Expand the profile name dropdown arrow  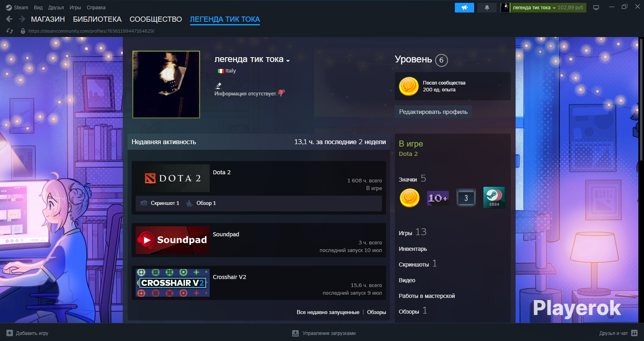point(288,60)
